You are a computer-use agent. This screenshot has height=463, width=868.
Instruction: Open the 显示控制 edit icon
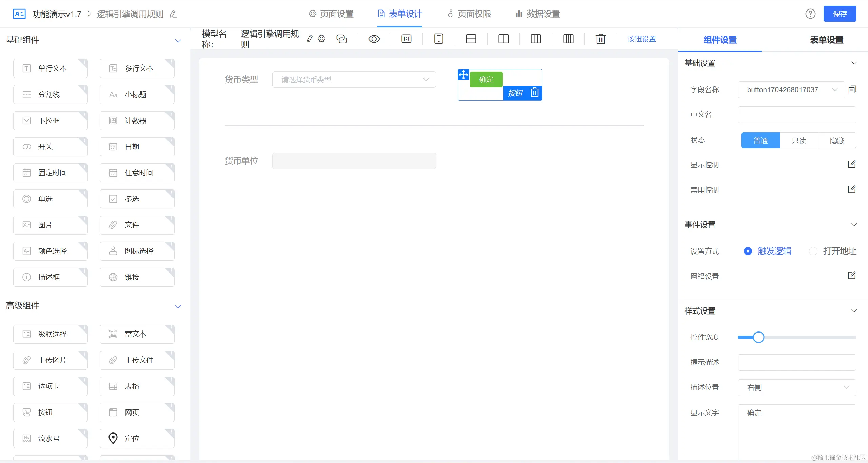pyautogui.click(x=852, y=164)
